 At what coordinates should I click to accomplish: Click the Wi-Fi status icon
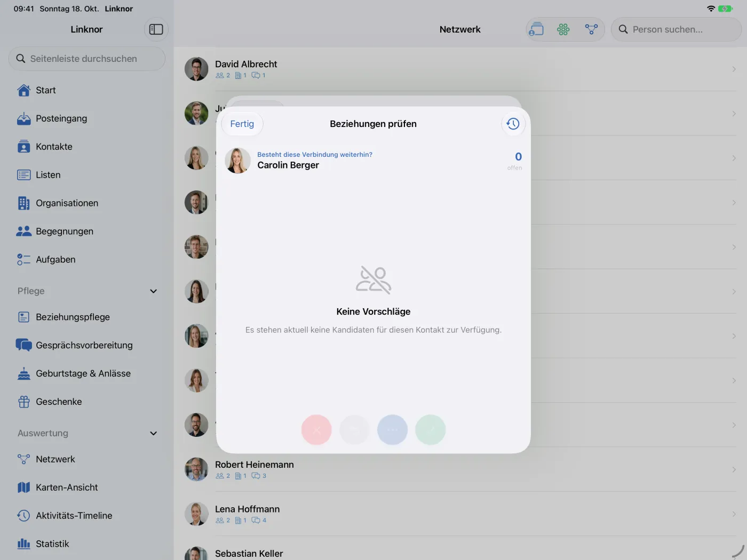tap(711, 9)
